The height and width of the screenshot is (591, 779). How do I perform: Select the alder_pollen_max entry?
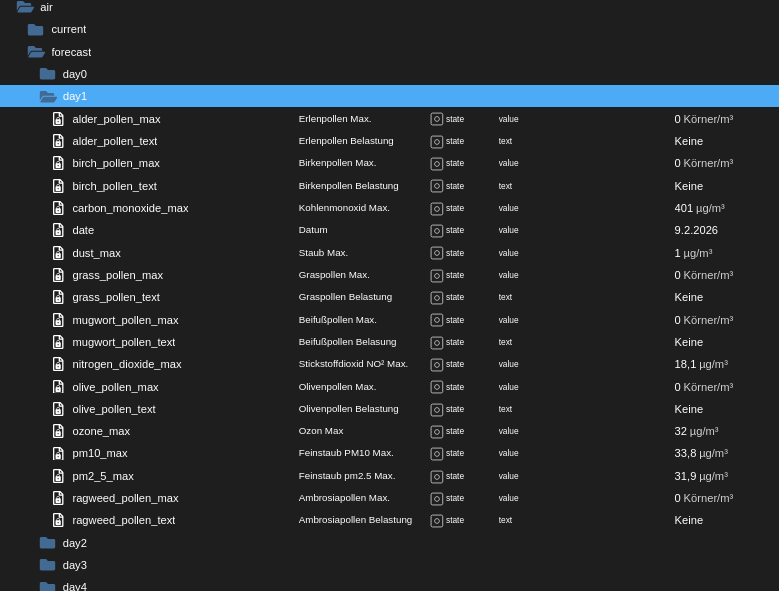pos(116,119)
